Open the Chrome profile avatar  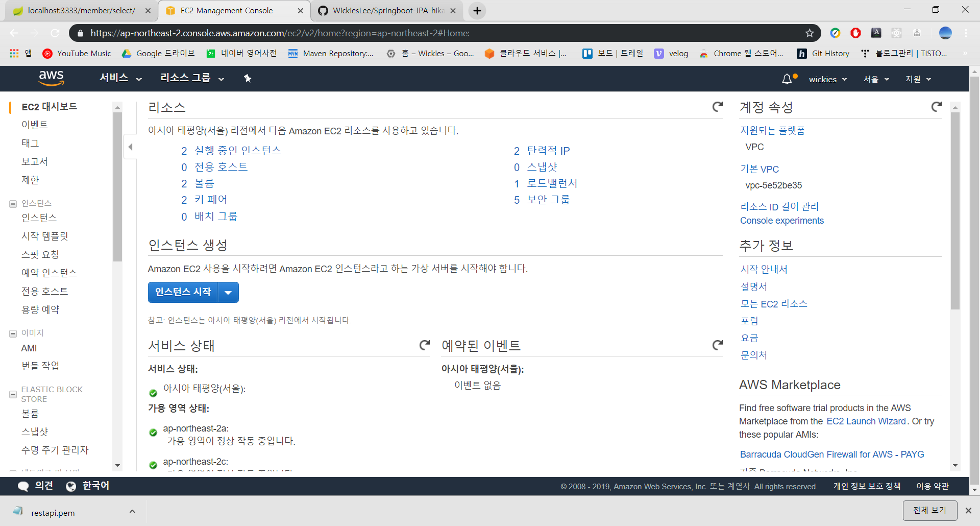pos(945,33)
